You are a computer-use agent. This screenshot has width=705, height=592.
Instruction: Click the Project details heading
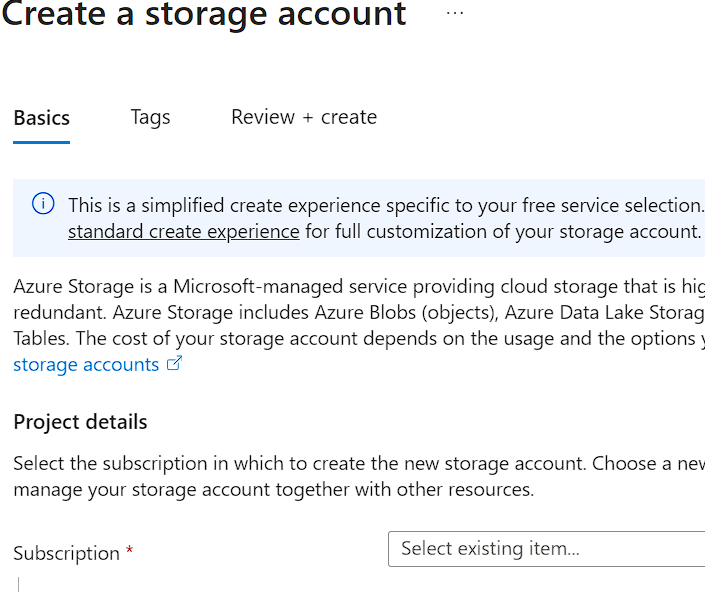click(80, 422)
